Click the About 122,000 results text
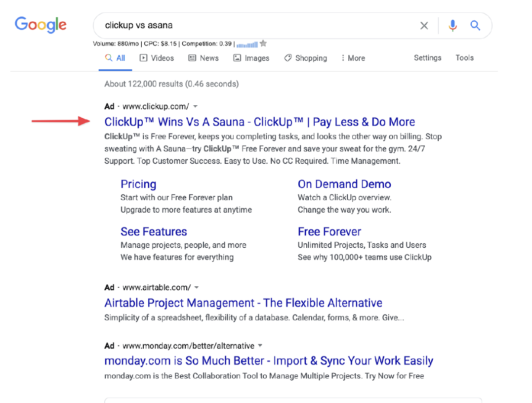This screenshot has width=532, height=403. (171, 84)
